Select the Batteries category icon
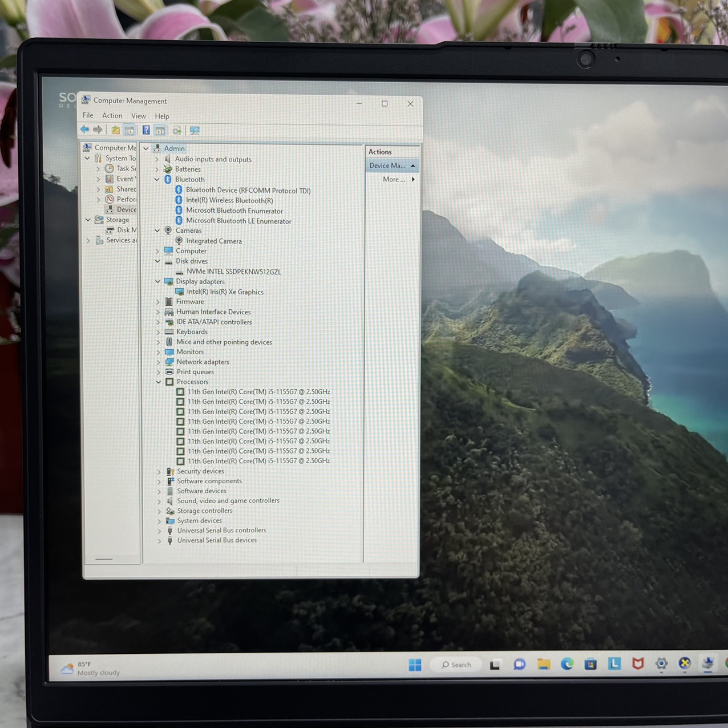Screen dimensions: 728x728 168,169
